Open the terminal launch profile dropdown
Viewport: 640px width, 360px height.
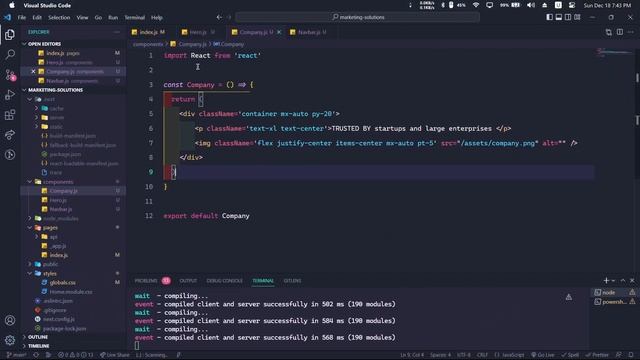pyautogui.click(x=613, y=281)
